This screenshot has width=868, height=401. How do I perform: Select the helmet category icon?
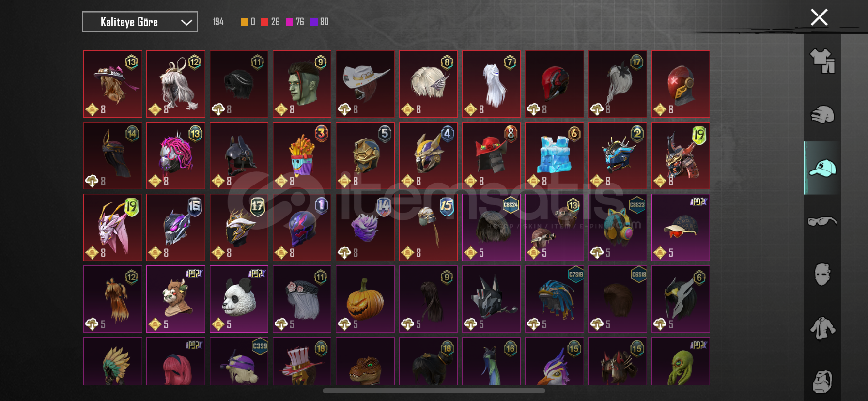pyautogui.click(x=822, y=115)
